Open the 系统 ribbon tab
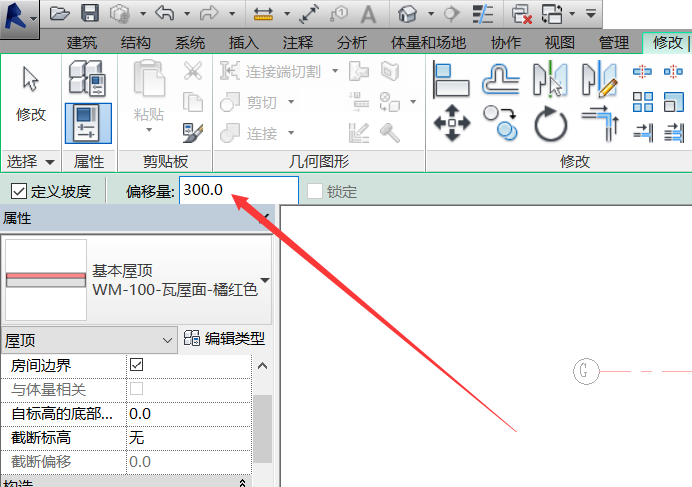This screenshot has width=692, height=487. [189, 43]
